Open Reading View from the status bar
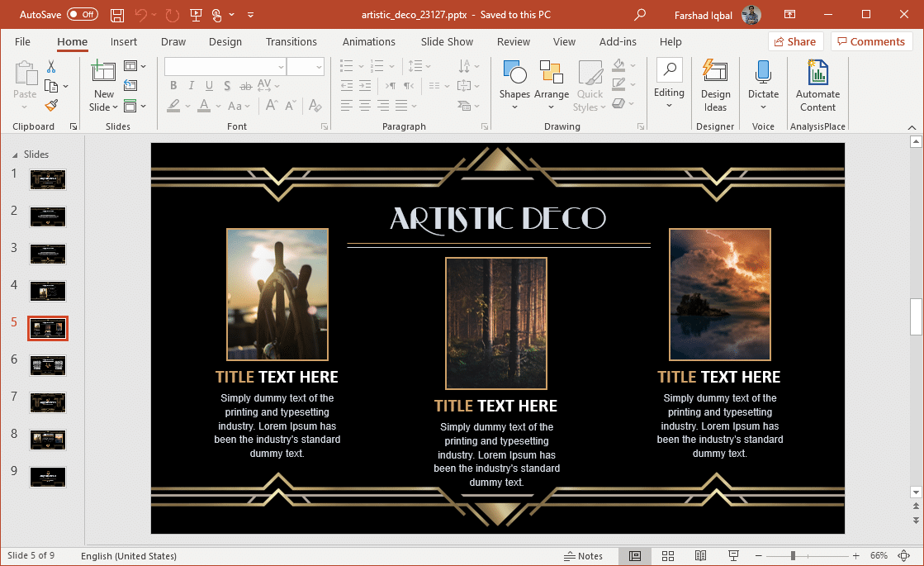This screenshot has width=924, height=566. coord(700,556)
